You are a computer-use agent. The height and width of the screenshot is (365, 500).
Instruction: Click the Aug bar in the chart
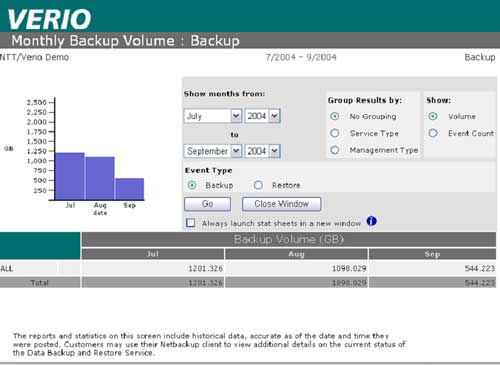pos(100,178)
